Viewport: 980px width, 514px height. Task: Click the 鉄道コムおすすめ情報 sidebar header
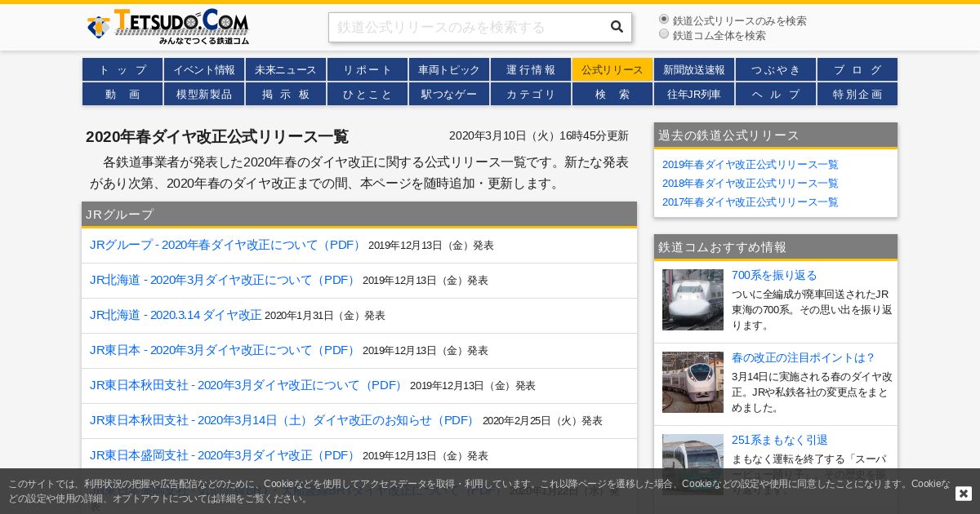(x=776, y=246)
